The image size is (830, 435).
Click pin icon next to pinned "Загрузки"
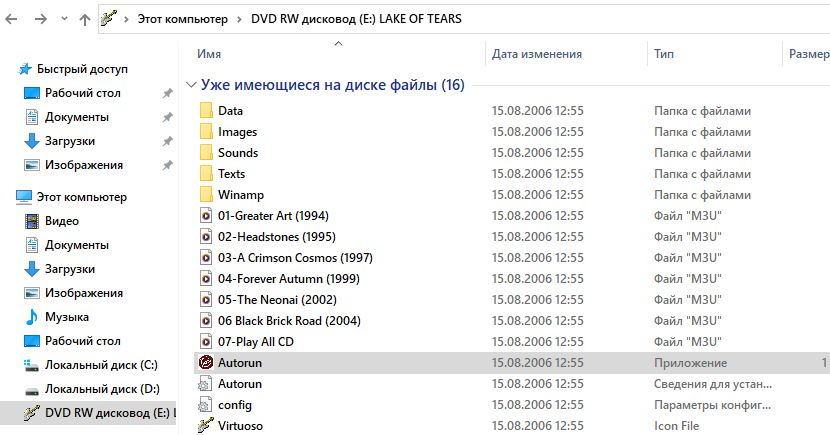point(167,141)
